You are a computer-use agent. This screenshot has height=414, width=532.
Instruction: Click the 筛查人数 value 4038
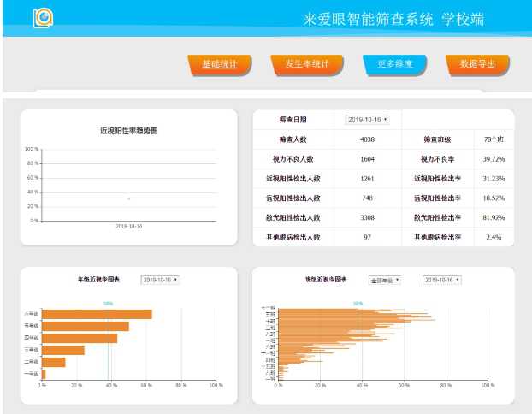point(367,139)
